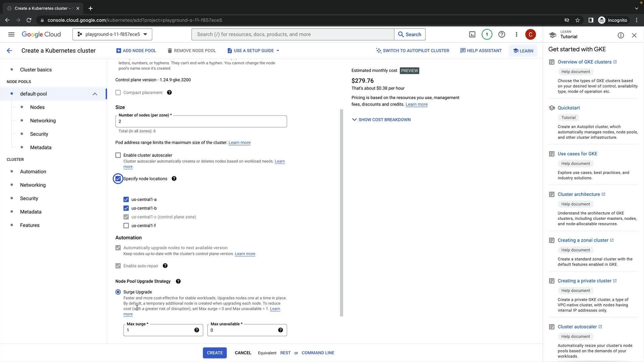Select the Surge Upgrade radio button
This screenshot has height=362, width=644.
(118, 292)
